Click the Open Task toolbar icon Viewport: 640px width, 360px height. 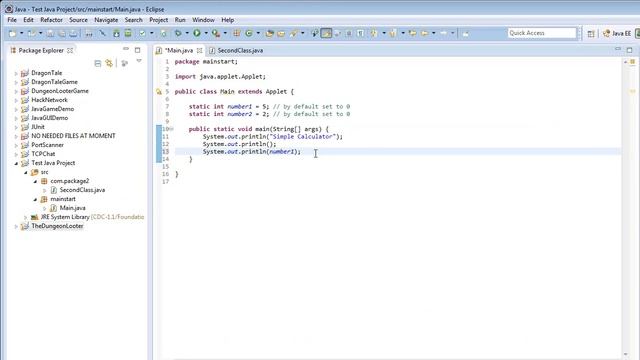[281, 33]
